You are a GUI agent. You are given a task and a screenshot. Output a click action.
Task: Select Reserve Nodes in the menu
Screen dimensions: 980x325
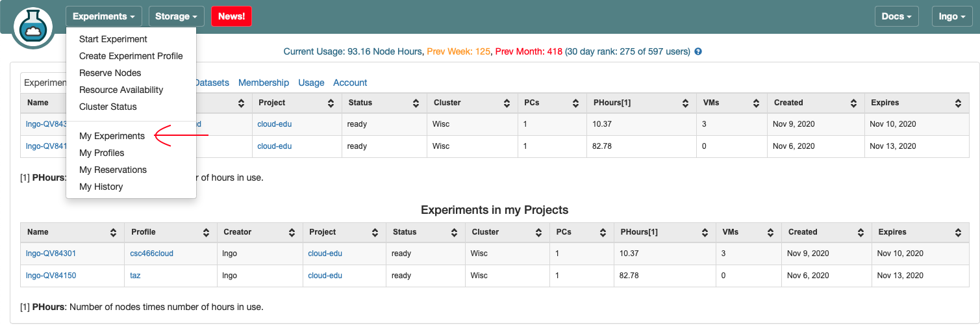point(110,73)
